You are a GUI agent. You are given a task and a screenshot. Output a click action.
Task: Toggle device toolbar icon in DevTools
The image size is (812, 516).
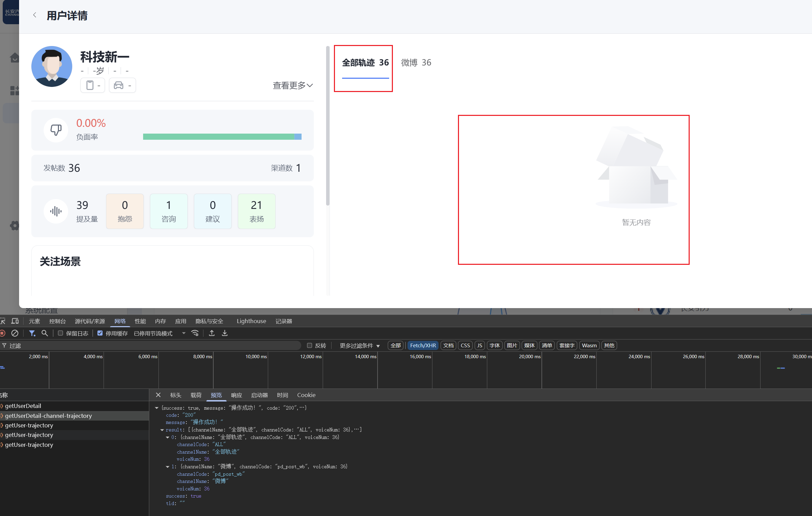tap(15, 321)
